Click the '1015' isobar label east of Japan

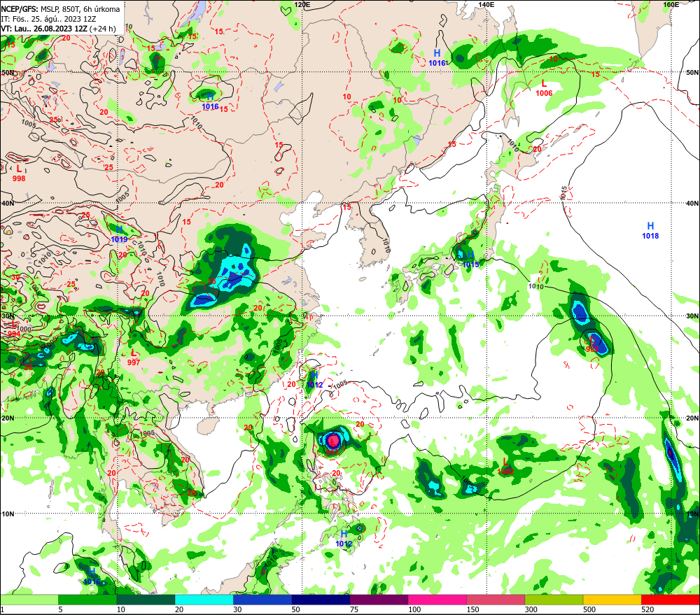(563, 193)
